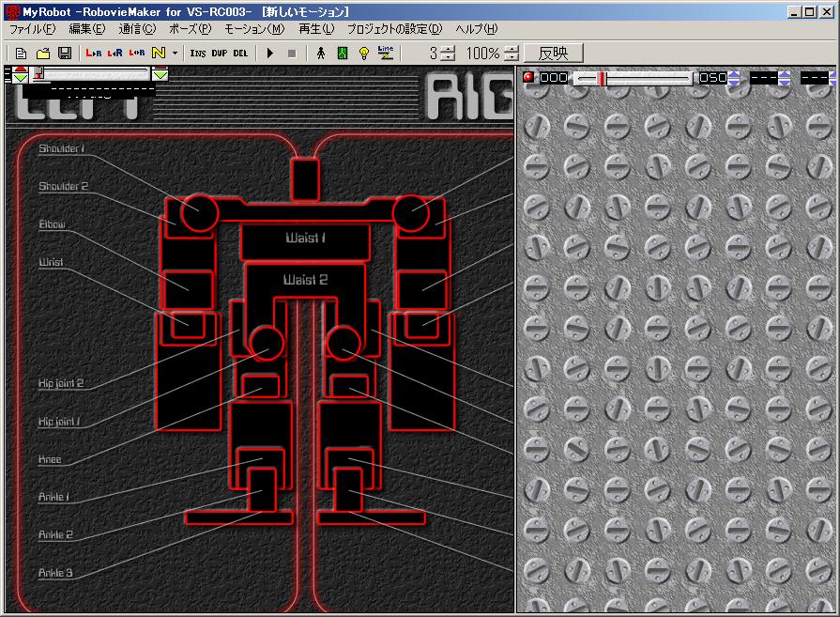840x617 pixels.
Task: Click the red round indicator beside 000
Action: click(x=528, y=77)
